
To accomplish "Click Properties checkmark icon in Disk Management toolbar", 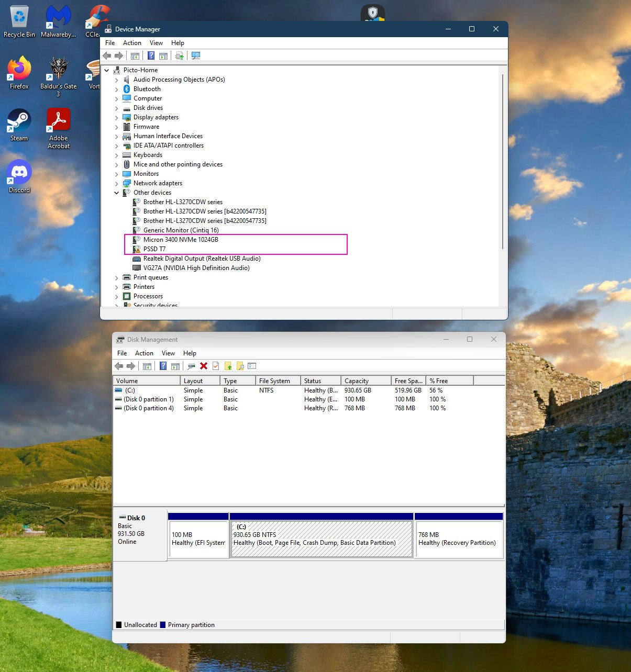I will [x=216, y=366].
